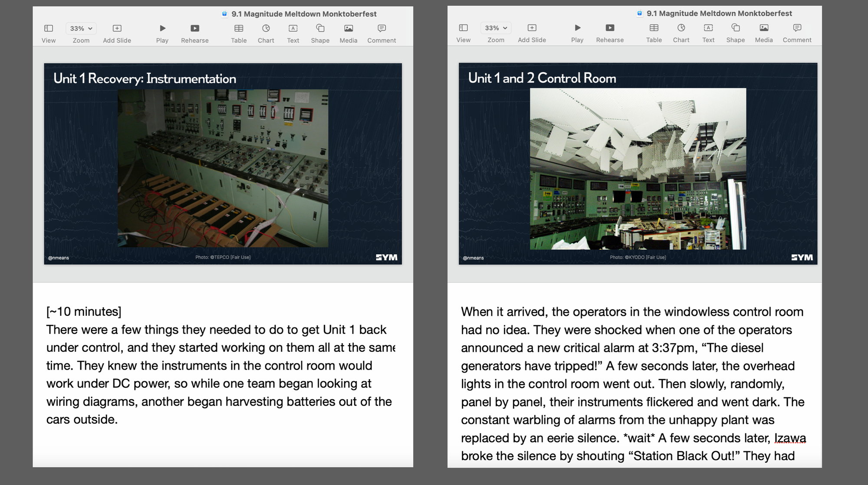Start Rehearse mode in left window
868x485 pixels.
(195, 33)
